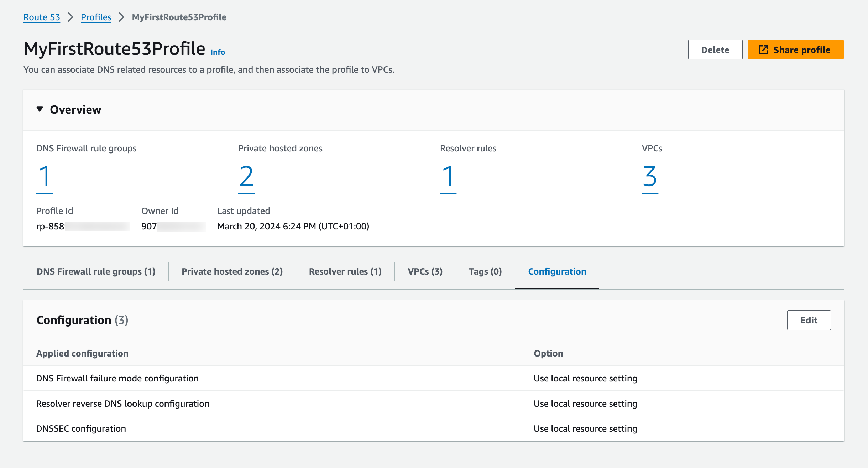Click the VPCs count 3 link
The image size is (868, 468).
coord(650,177)
